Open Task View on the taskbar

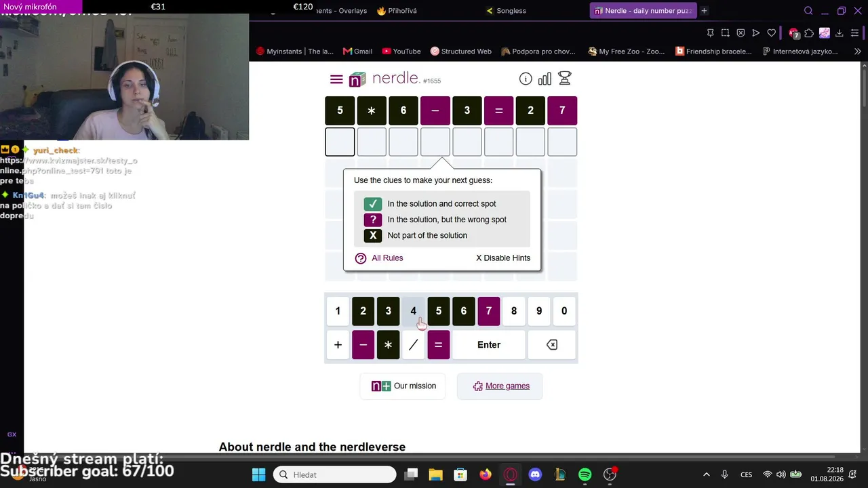[x=411, y=474]
